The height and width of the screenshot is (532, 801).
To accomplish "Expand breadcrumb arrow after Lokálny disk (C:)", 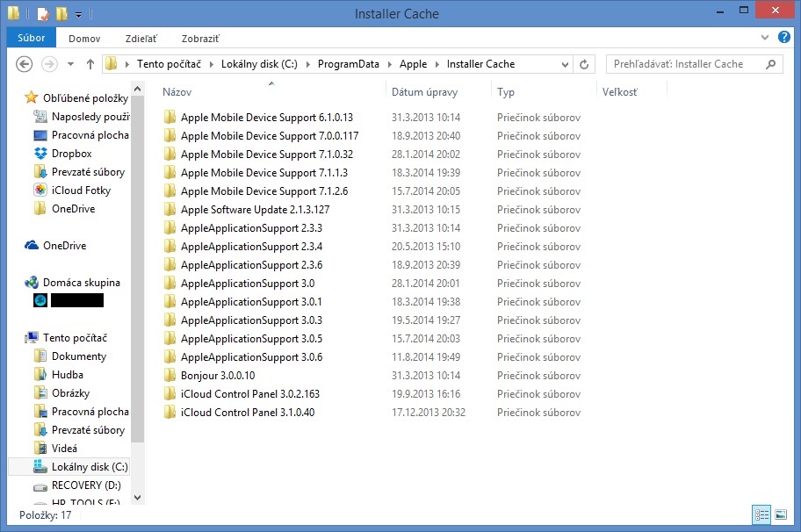I will coord(308,64).
